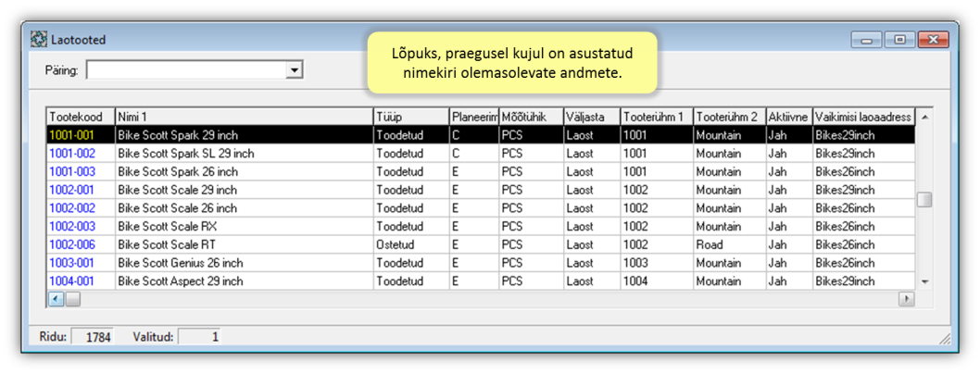
Task: Select product code 1003-001
Action: [x=72, y=263]
